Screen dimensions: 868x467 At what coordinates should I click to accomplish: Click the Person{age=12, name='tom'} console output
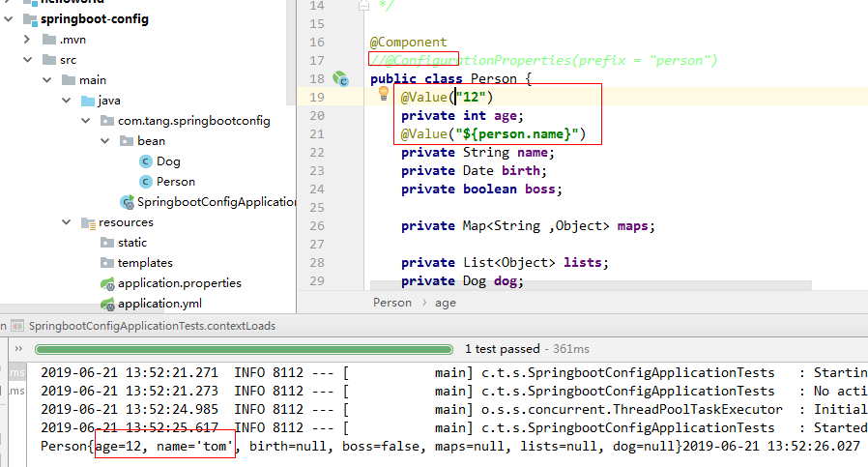click(450, 446)
